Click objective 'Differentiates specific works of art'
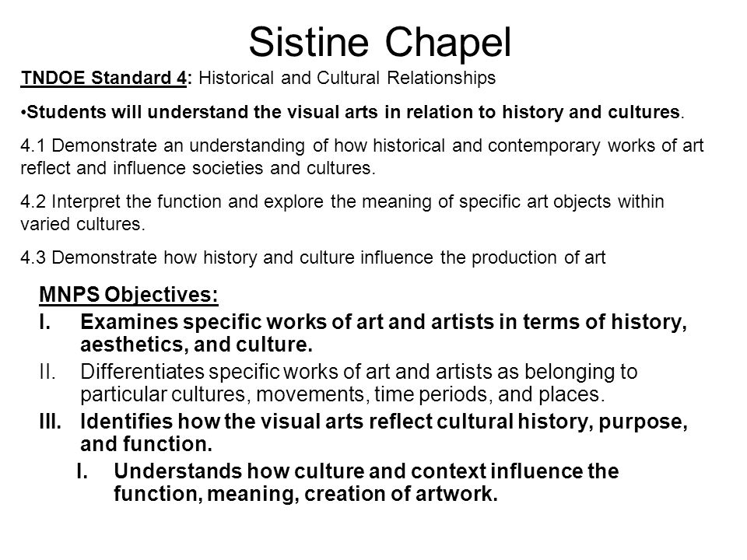The height and width of the screenshot is (560, 747). pyautogui.click(x=359, y=383)
